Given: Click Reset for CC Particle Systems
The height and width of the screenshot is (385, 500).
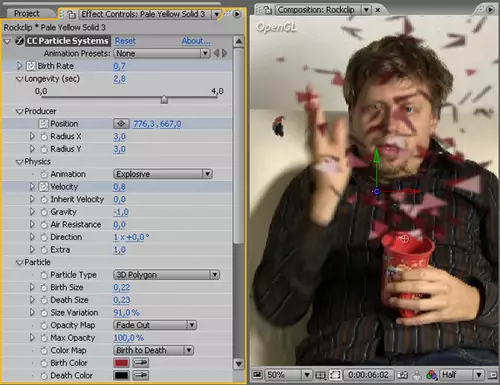Looking at the screenshot, I should (125, 41).
